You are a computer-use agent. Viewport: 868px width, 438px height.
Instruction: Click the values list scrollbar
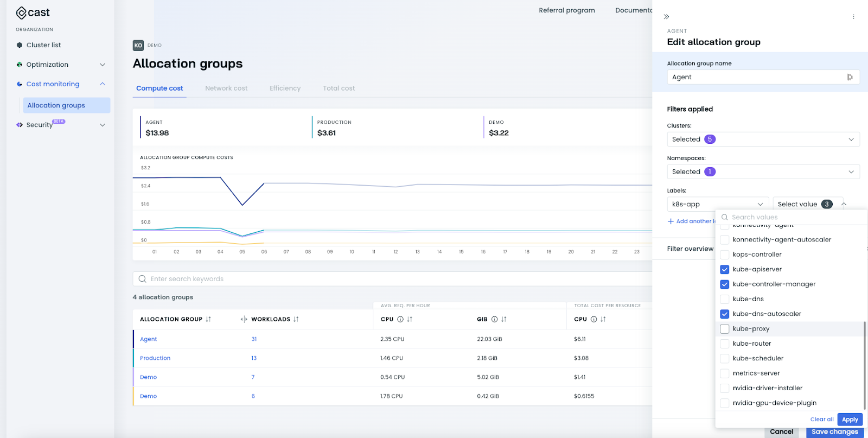(865, 365)
